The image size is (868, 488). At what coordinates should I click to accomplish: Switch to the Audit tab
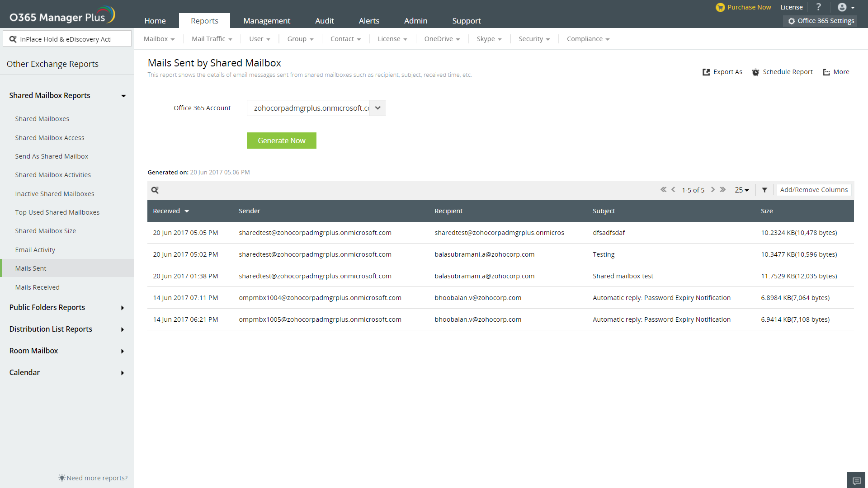[x=324, y=21]
